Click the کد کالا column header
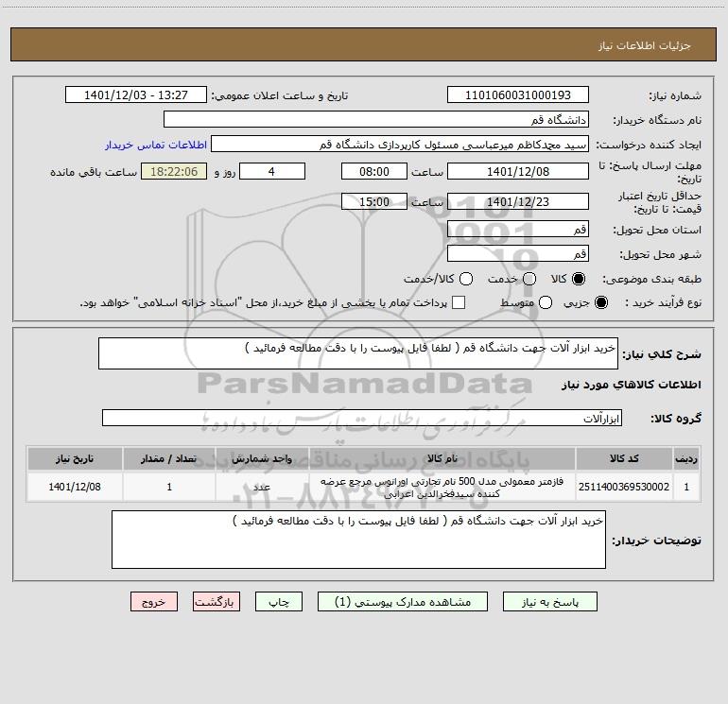The width and height of the screenshot is (728, 704). pos(624,458)
